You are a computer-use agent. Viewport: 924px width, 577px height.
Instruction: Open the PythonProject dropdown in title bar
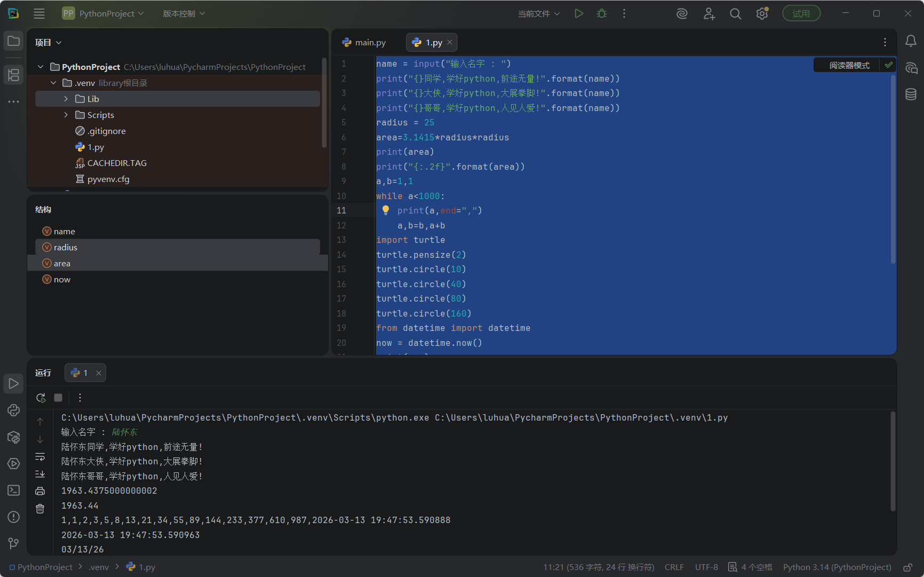tap(103, 13)
